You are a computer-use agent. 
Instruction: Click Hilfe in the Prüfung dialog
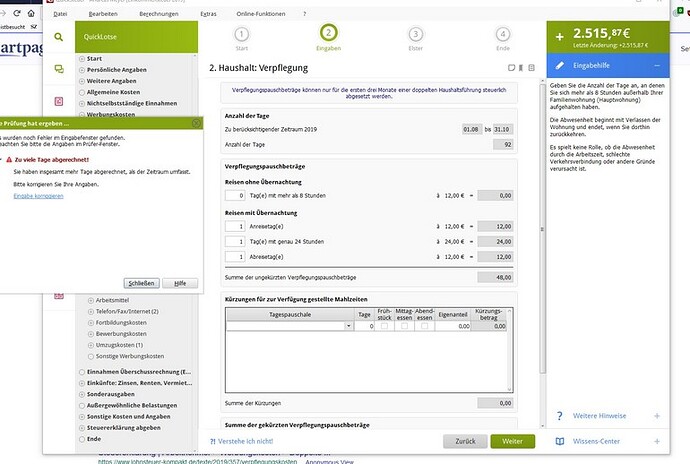180,283
